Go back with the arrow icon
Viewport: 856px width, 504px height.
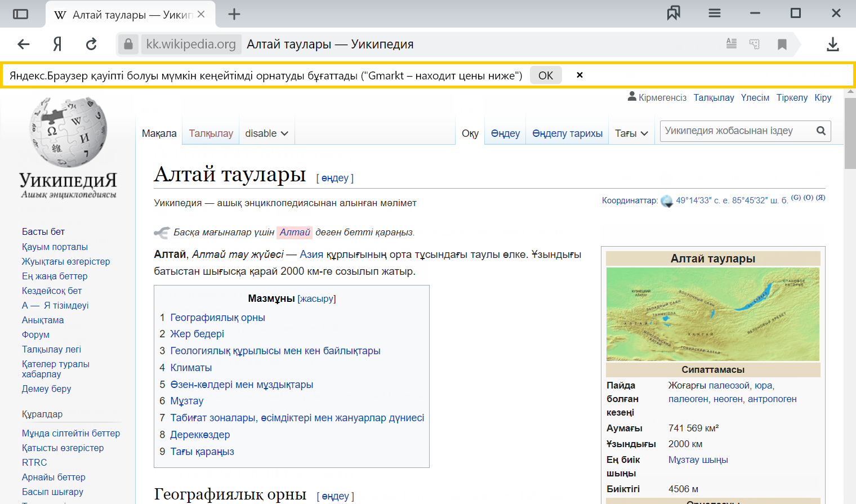pyautogui.click(x=23, y=44)
